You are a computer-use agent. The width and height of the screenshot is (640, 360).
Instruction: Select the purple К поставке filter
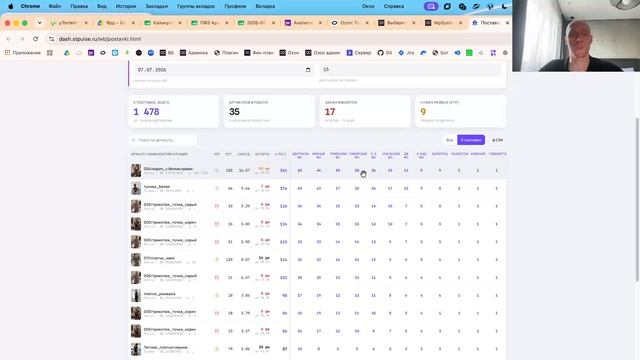pyautogui.click(x=471, y=140)
